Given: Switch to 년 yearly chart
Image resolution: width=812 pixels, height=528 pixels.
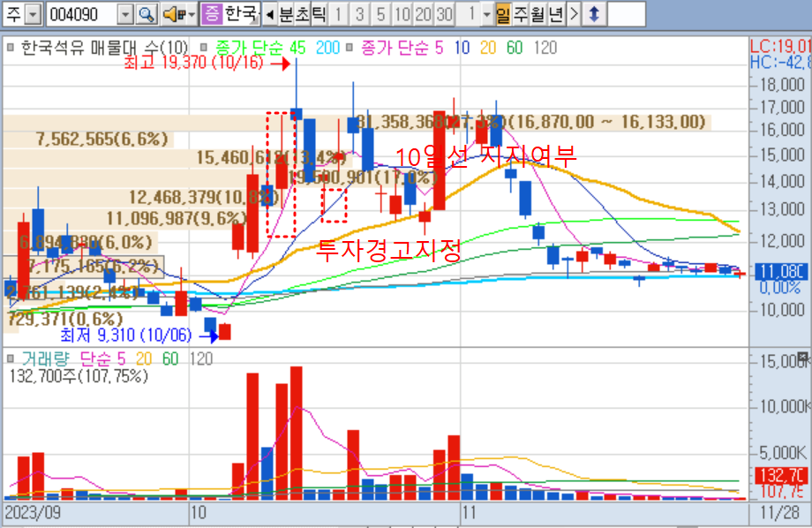Looking at the screenshot, I should (555, 14).
